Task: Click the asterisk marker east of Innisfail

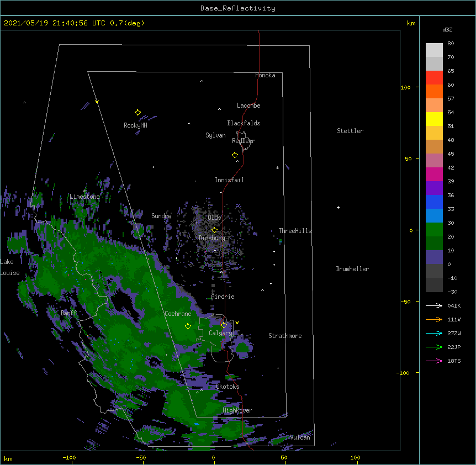Action: coord(277,167)
